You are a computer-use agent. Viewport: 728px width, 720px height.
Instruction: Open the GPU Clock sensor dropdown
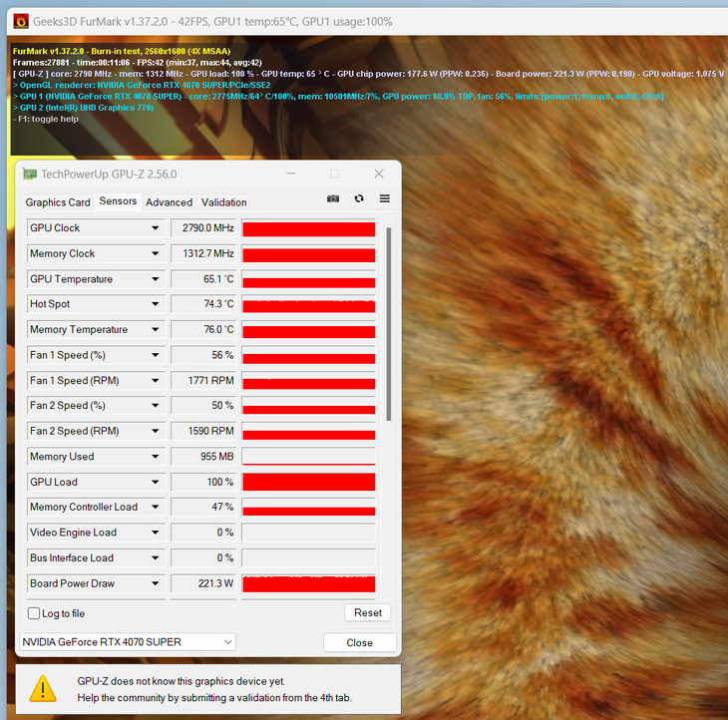pos(155,228)
